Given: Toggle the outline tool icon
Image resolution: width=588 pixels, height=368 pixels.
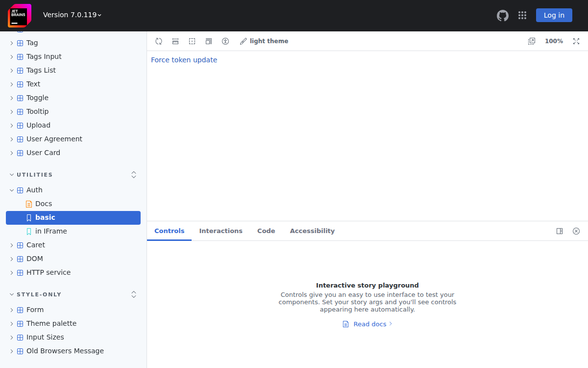Looking at the screenshot, I should click(x=192, y=41).
